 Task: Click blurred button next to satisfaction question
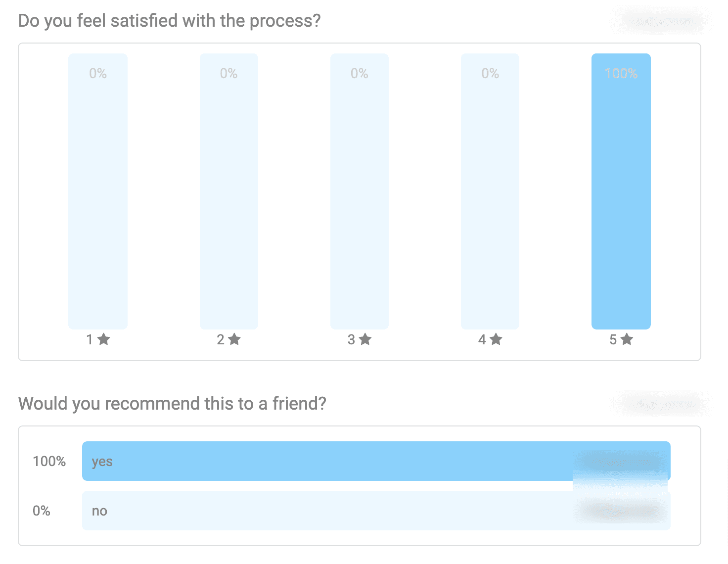662,22
